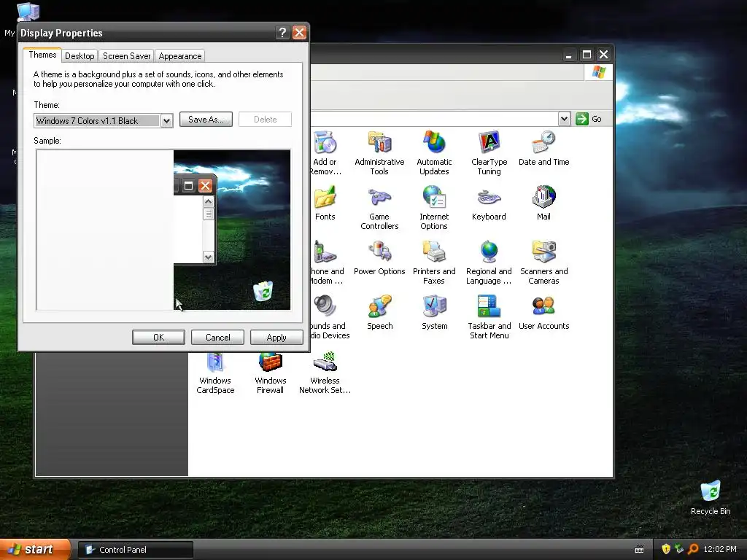
Task: Click the security shield tray icon
Action: coord(666,549)
